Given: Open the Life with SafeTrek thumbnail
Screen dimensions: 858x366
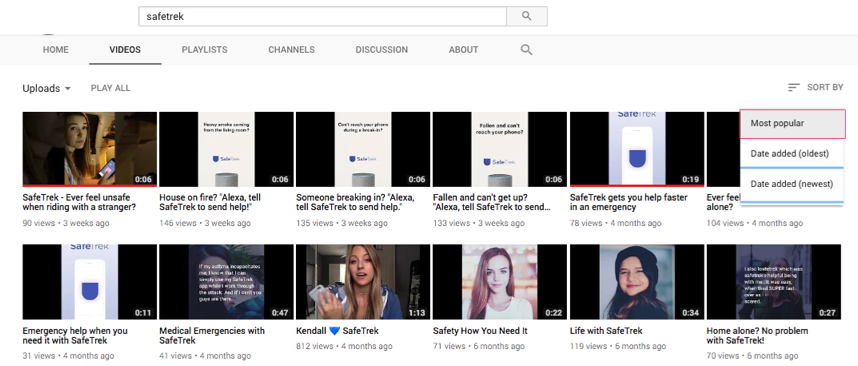Looking at the screenshot, I should [x=637, y=282].
